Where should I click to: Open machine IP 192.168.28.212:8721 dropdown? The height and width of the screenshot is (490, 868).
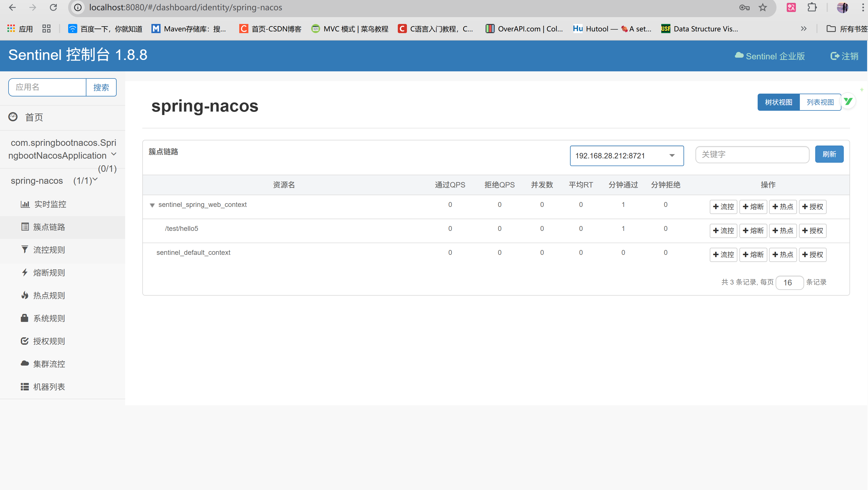(626, 156)
